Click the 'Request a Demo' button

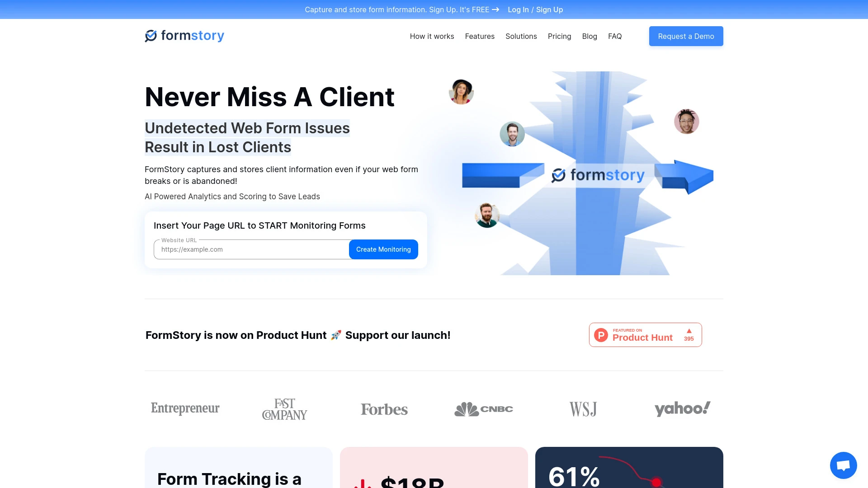[685, 36]
